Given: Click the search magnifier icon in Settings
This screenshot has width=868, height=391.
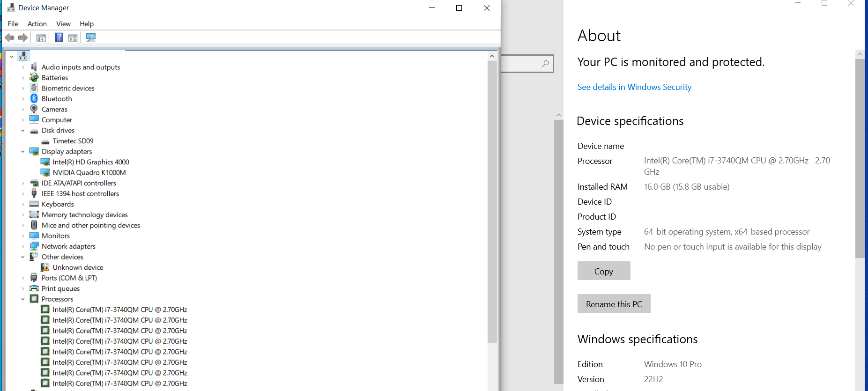Looking at the screenshot, I should (545, 64).
